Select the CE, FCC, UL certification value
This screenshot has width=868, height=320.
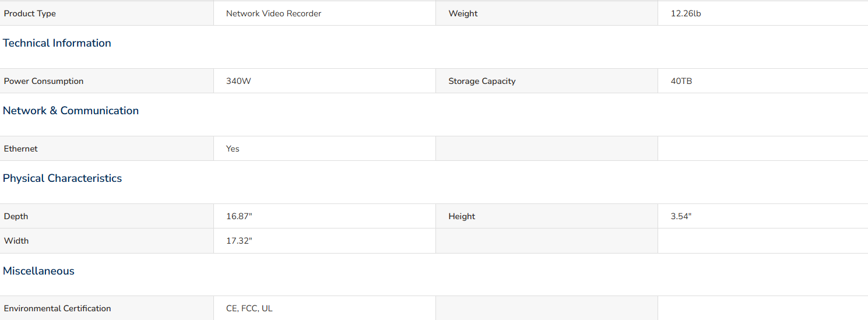pos(249,308)
